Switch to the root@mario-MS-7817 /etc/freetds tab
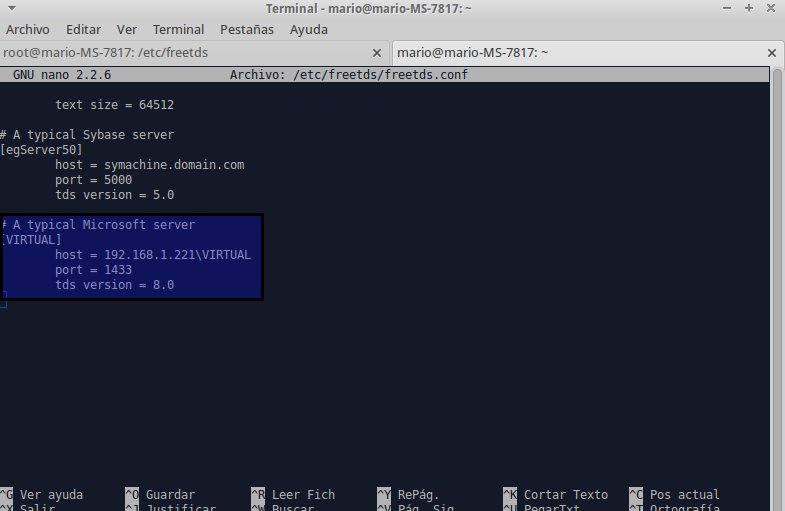Image resolution: width=785 pixels, height=511 pixels. (180, 52)
